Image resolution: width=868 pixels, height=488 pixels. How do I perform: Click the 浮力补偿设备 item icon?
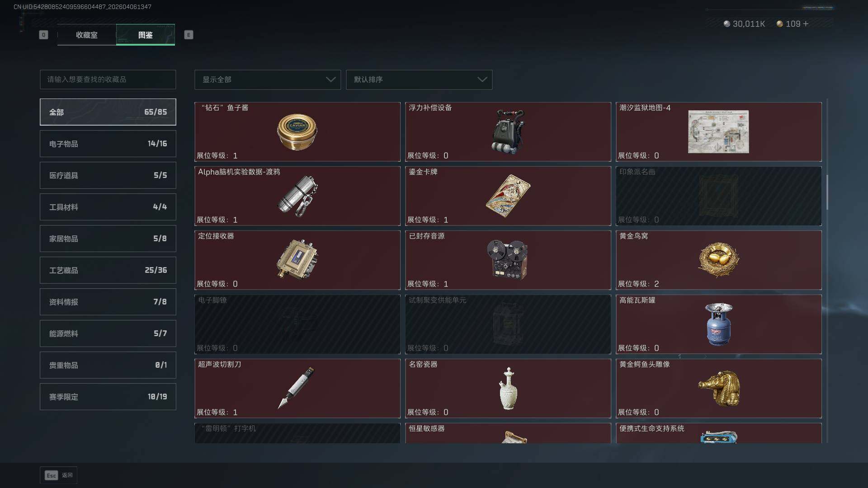pos(508,132)
